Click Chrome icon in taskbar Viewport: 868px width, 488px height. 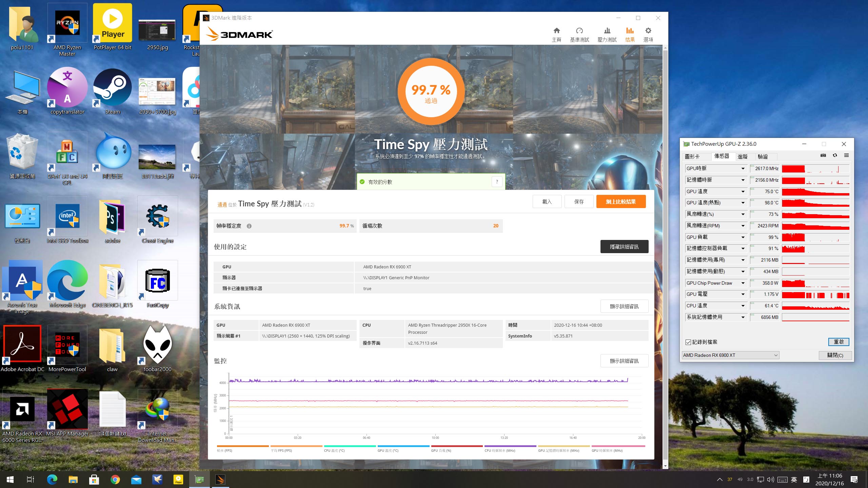tap(115, 480)
